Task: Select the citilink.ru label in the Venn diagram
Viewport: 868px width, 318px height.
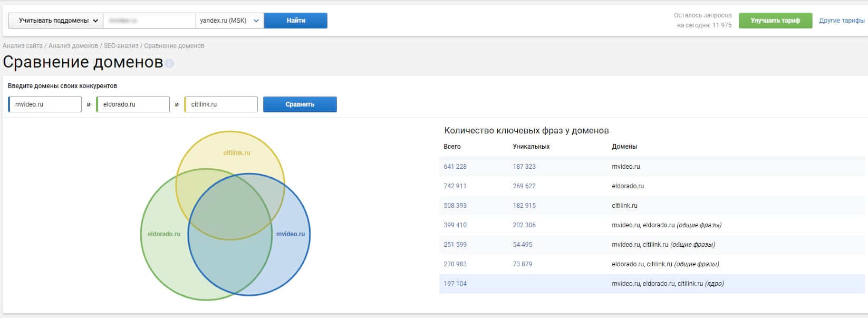Action: coord(237,153)
